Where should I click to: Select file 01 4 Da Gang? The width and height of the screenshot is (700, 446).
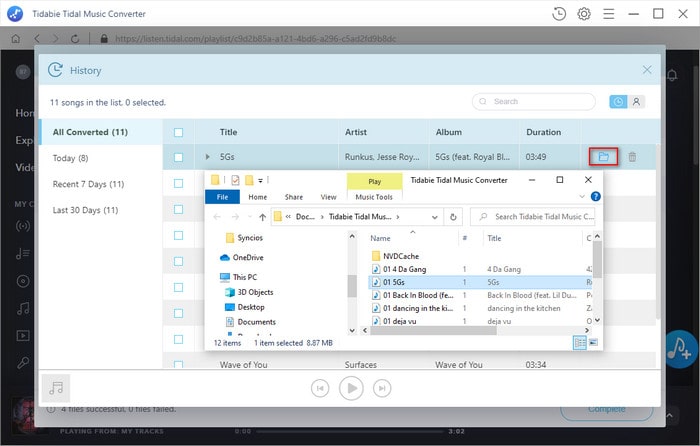click(x=399, y=269)
